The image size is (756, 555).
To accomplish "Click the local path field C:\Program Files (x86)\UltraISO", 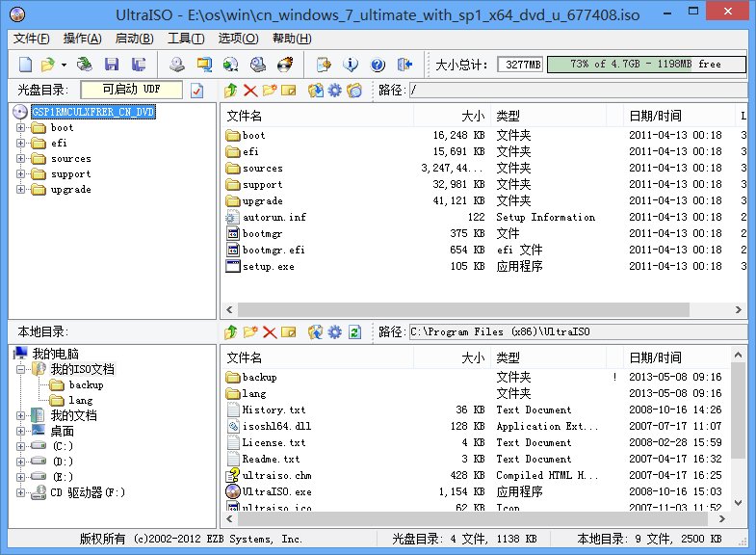I will (x=578, y=331).
